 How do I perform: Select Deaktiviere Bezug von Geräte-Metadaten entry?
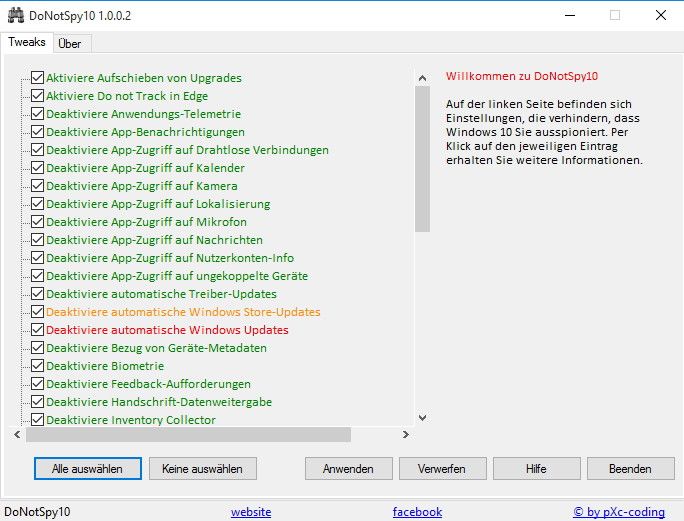157,348
